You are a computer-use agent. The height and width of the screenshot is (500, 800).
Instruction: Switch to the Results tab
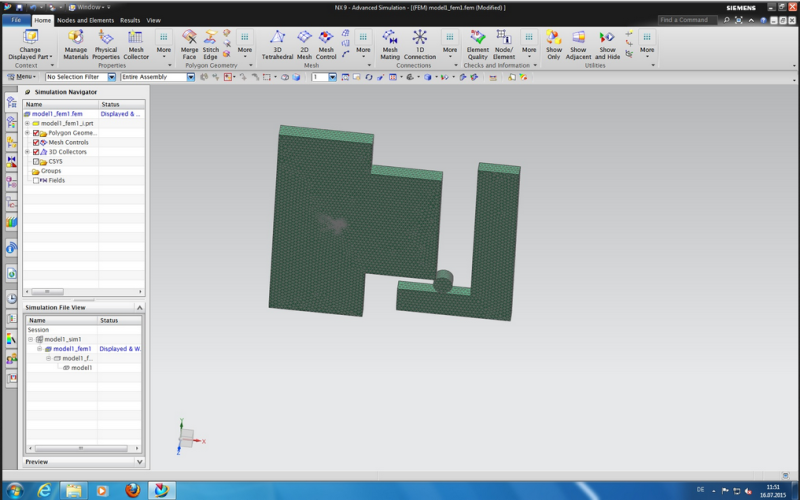[130, 20]
